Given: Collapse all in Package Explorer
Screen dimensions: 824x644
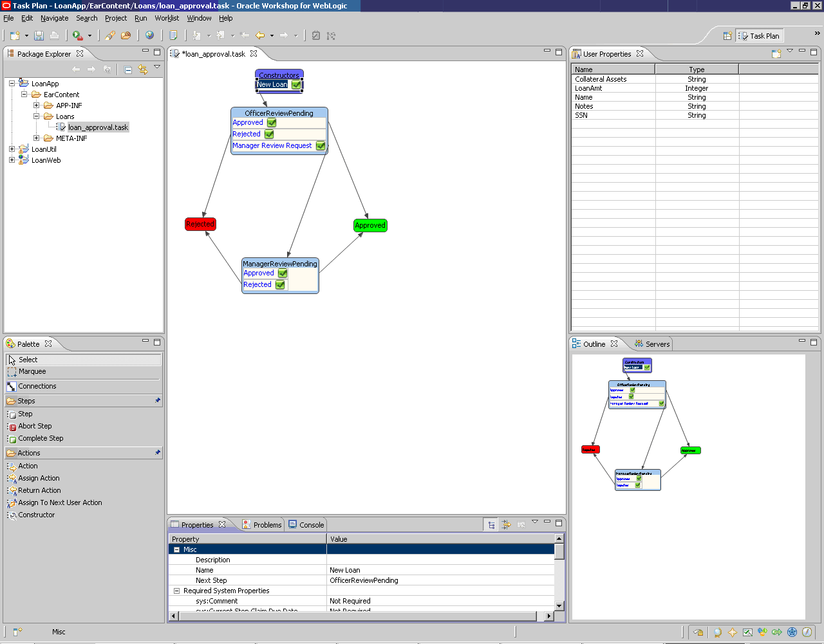Looking at the screenshot, I should coord(128,69).
